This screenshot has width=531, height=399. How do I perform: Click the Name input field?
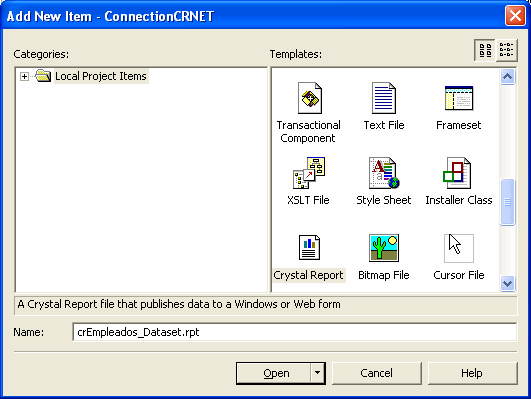[295, 332]
